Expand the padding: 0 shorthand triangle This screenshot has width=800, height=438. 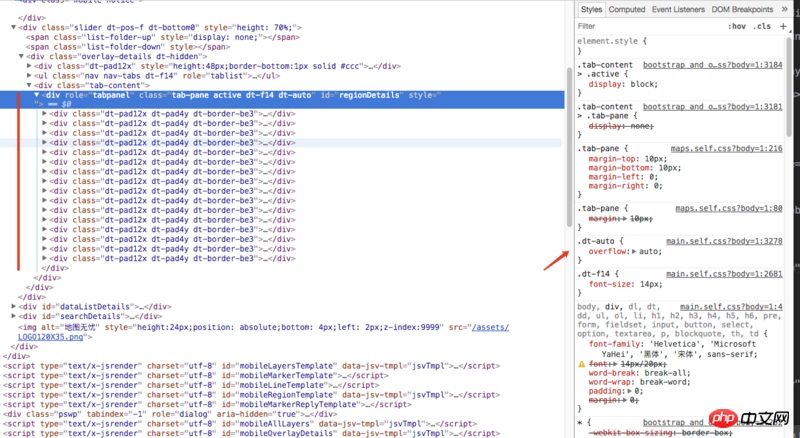tap(630, 391)
